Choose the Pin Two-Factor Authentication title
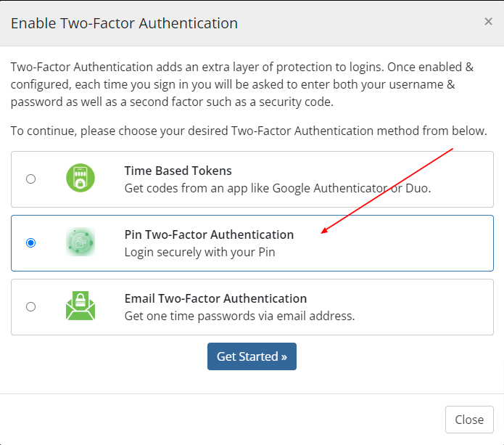 coord(209,234)
